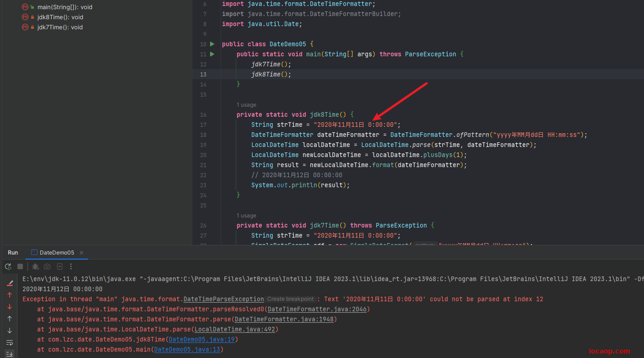Open the Run toolbar three-dots menu
The image size is (644, 358).
[71, 266]
